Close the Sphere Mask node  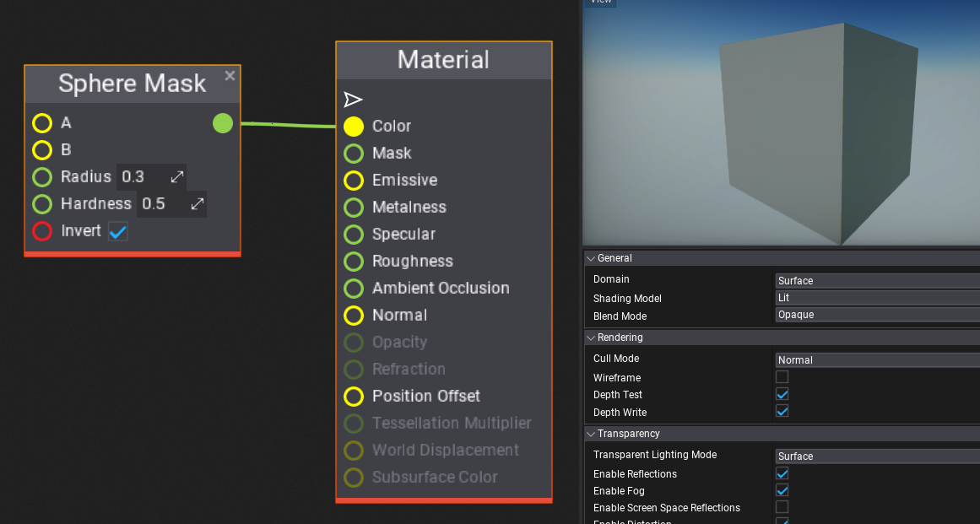[230, 76]
